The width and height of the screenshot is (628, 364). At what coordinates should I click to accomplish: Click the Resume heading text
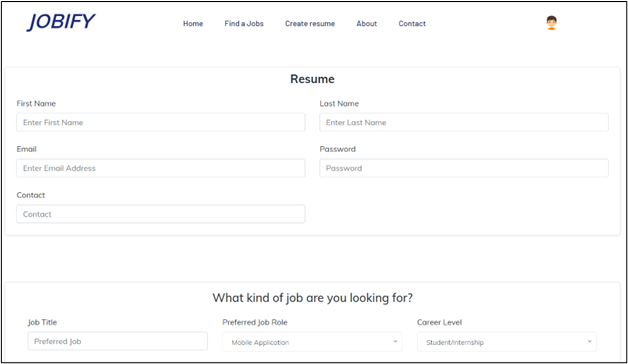click(x=312, y=79)
